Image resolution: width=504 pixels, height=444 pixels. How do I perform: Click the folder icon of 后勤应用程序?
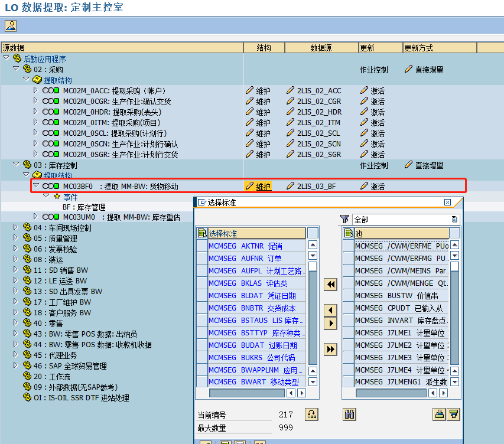[17, 58]
